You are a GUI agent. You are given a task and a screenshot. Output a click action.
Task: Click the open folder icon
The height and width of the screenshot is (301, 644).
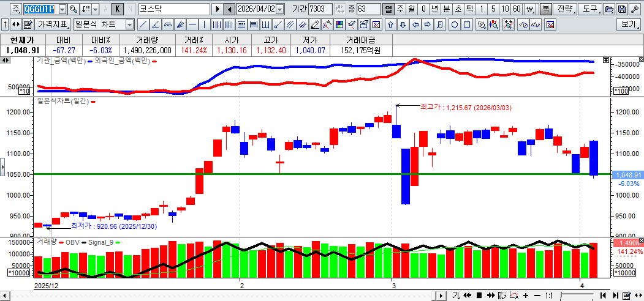609,9
